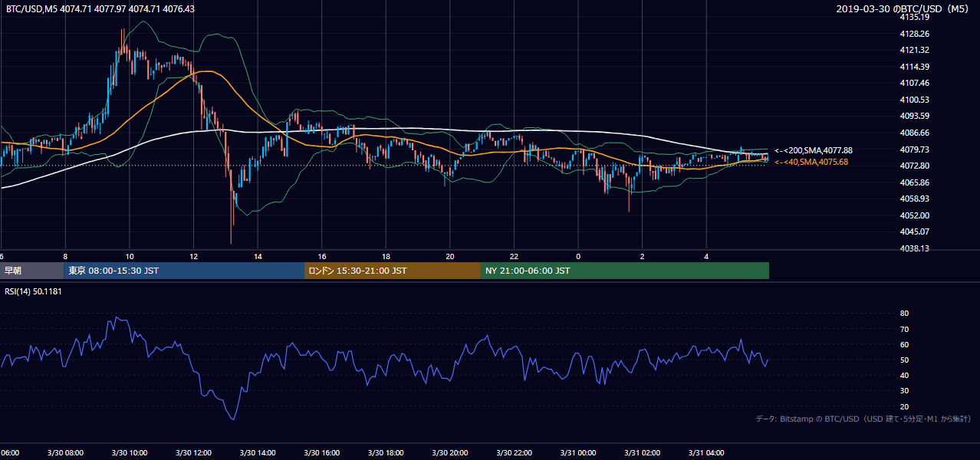Click the 3/30 20:00 date label

450,453
